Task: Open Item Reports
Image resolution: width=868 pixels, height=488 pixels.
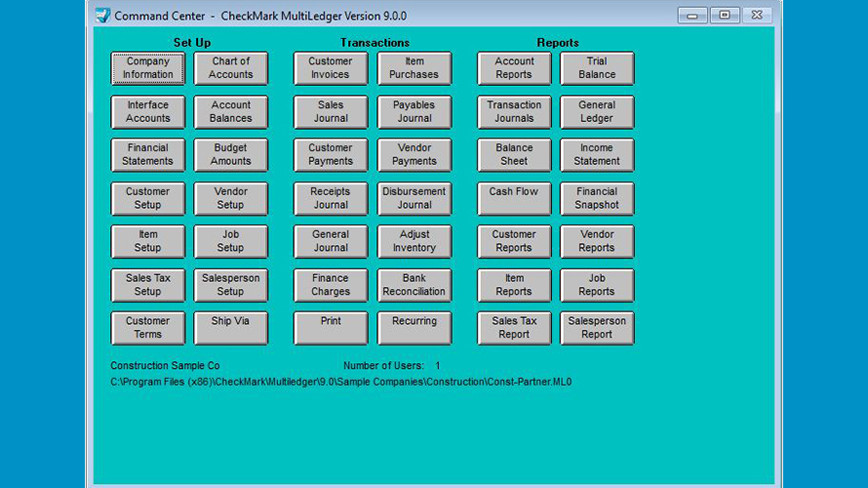Action: [514, 285]
